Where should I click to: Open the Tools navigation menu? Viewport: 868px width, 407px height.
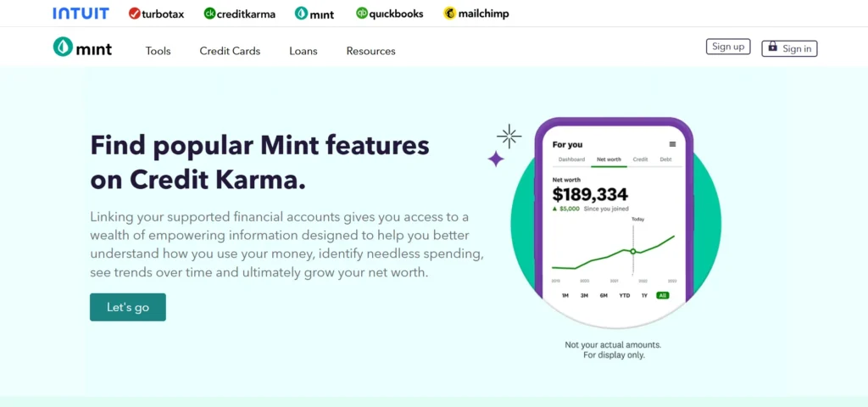pos(158,51)
